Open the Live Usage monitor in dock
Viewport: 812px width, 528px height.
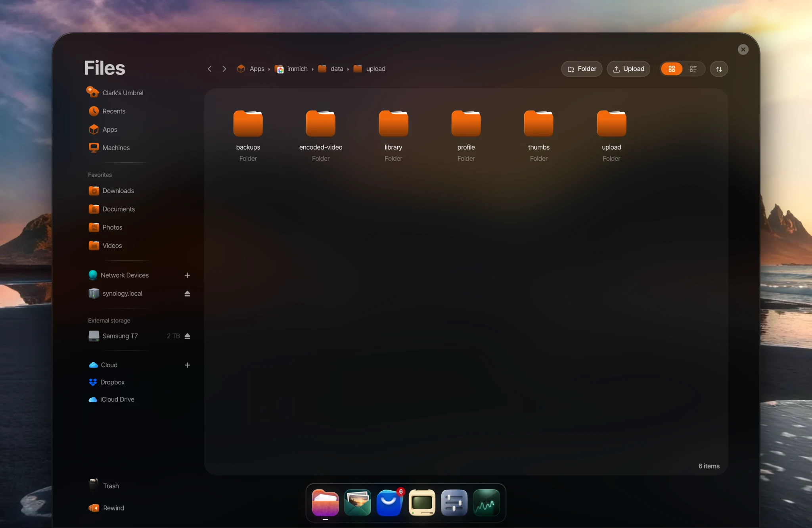click(486, 503)
